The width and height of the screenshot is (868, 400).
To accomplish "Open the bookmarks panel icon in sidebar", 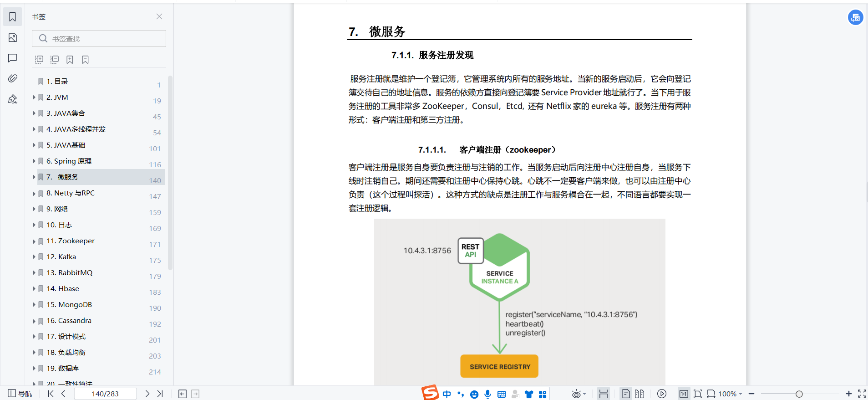I will tap(13, 17).
